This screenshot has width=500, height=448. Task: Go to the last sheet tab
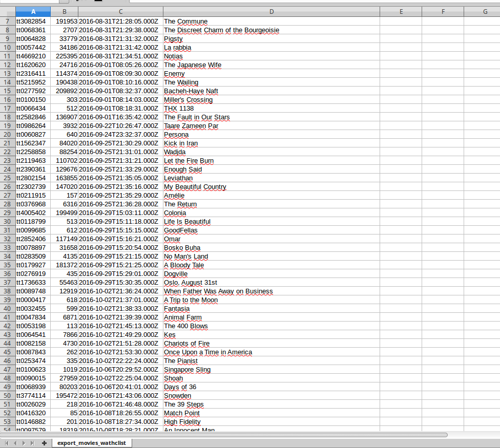point(32,443)
